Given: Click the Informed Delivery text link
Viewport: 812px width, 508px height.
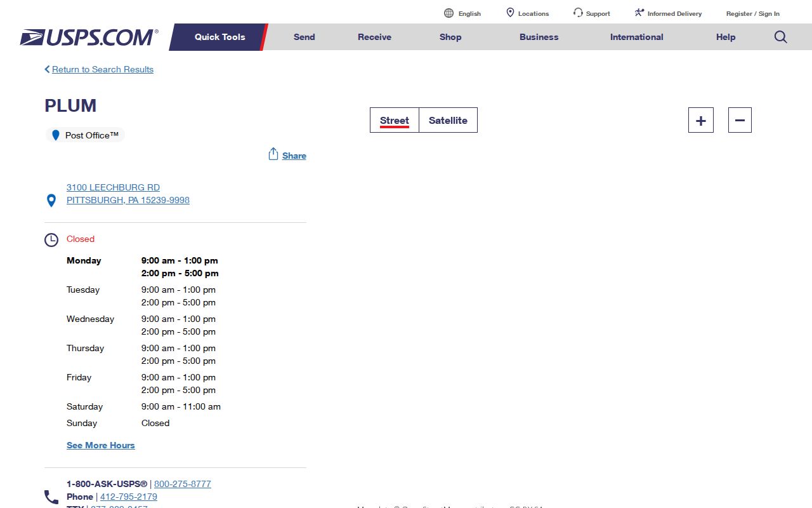Looking at the screenshot, I should click(674, 13).
